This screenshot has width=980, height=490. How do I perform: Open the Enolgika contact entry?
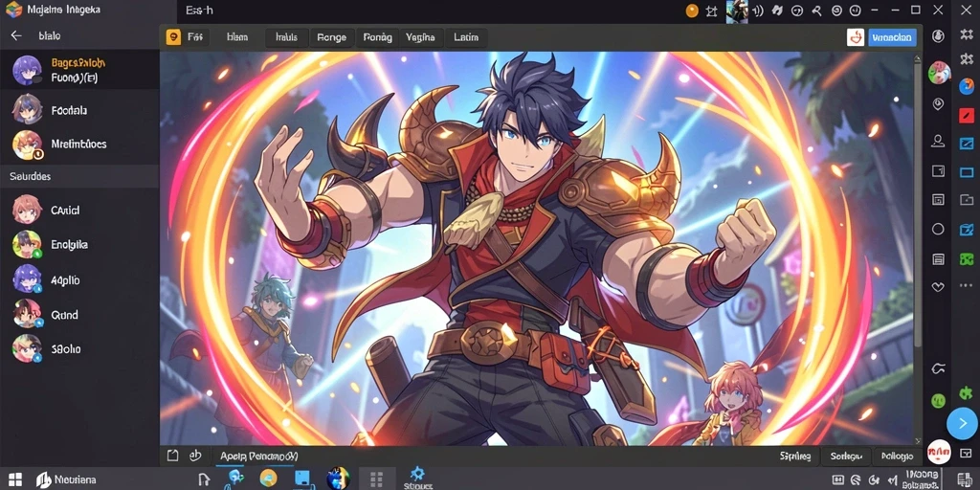[x=80, y=244]
